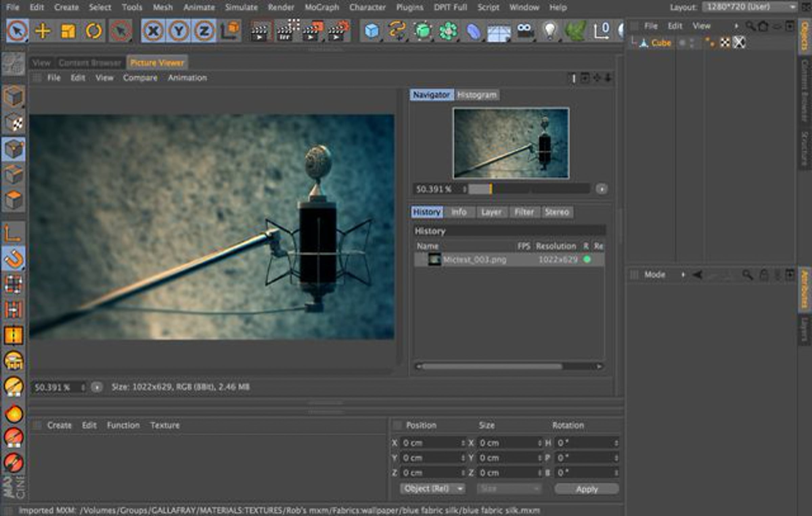
Task: Adjust the Navigator zoom slider
Action: [491, 189]
